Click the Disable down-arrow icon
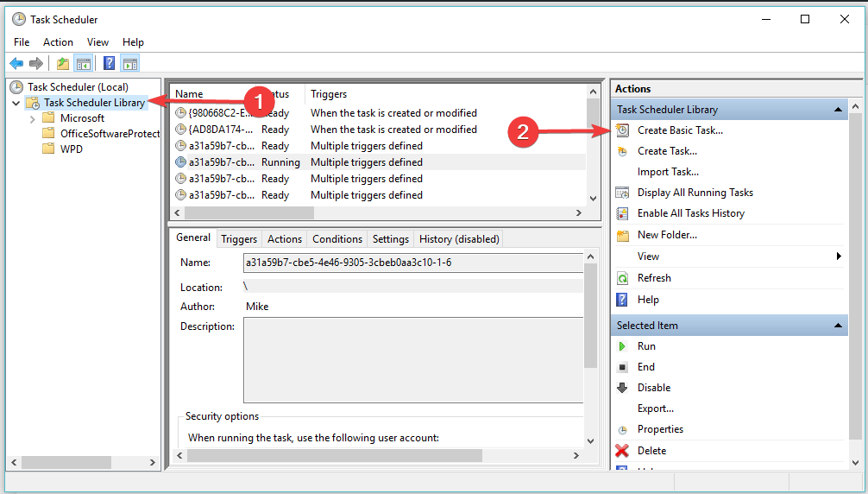The image size is (868, 494). coord(622,388)
